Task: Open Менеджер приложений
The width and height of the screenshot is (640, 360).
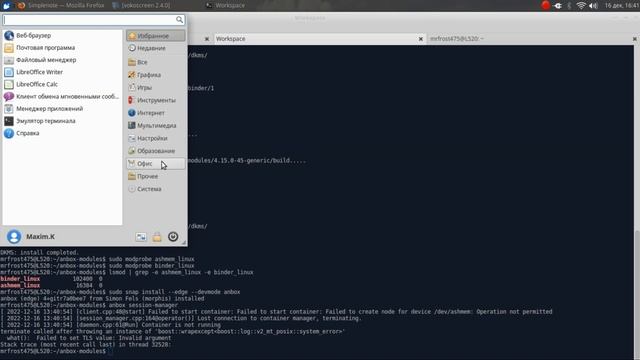Action: point(62,109)
